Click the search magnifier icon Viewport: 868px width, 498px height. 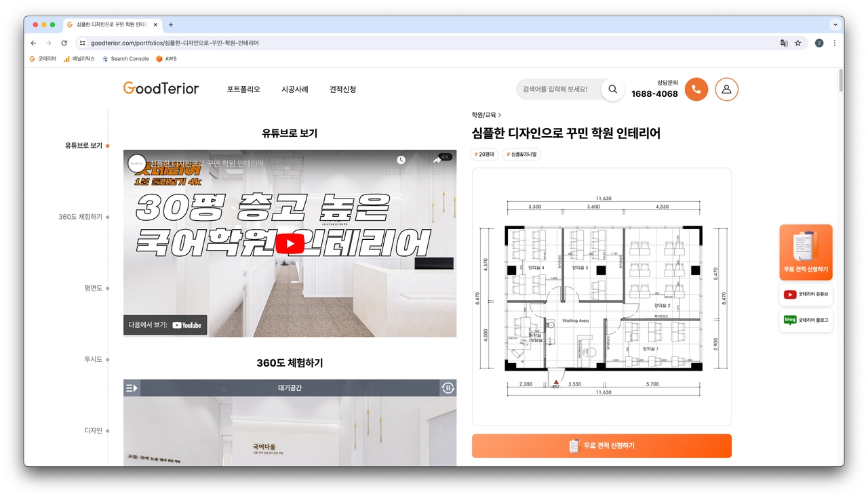pos(612,89)
